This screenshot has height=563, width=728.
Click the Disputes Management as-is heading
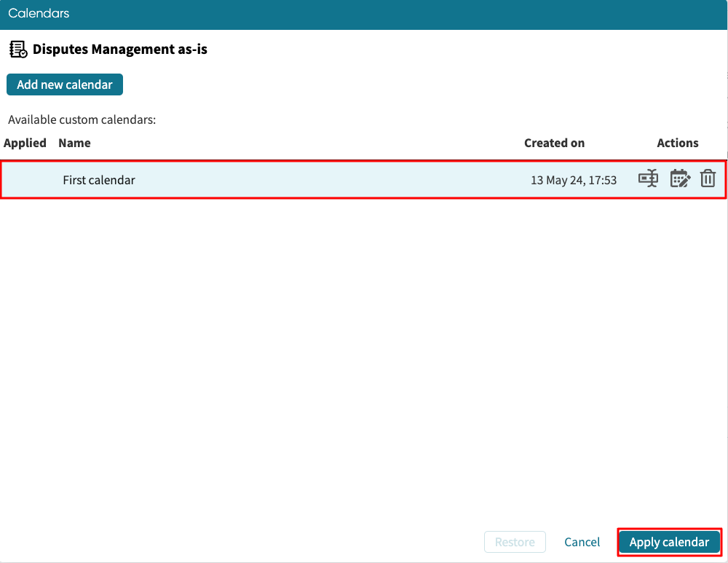pos(119,49)
